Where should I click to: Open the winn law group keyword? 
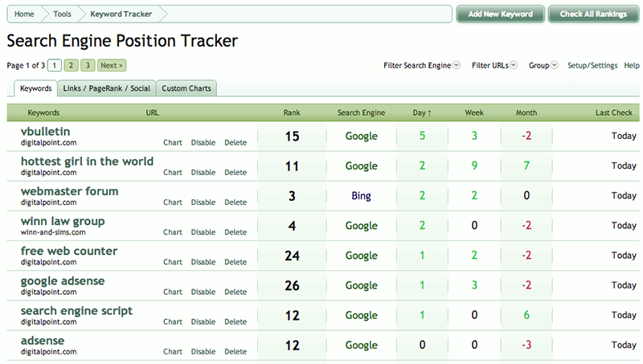63,221
